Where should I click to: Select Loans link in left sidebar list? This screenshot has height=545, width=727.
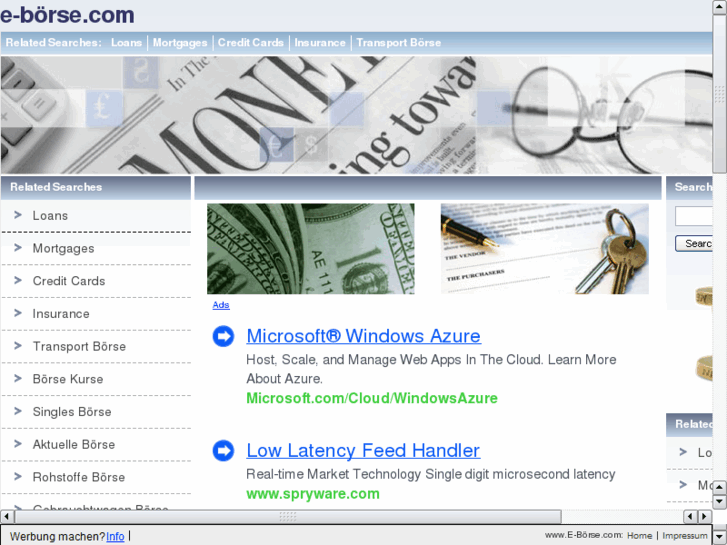[x=50, y=216]
